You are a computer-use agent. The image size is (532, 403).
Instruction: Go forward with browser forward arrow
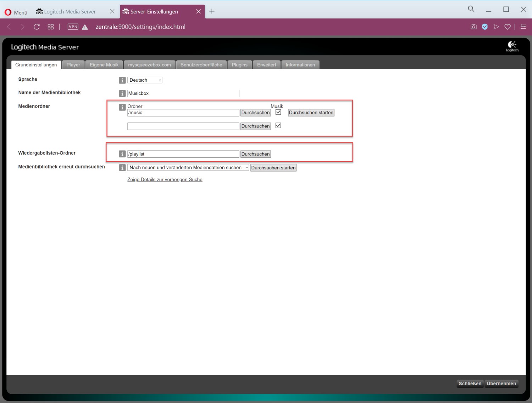pyautogui.click(x=23, y=27)
